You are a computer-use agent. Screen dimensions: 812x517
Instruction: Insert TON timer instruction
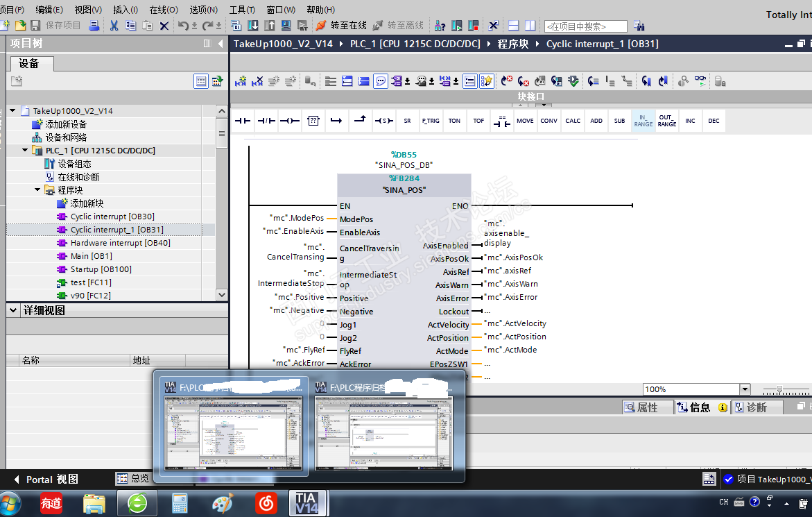[454, 121]
